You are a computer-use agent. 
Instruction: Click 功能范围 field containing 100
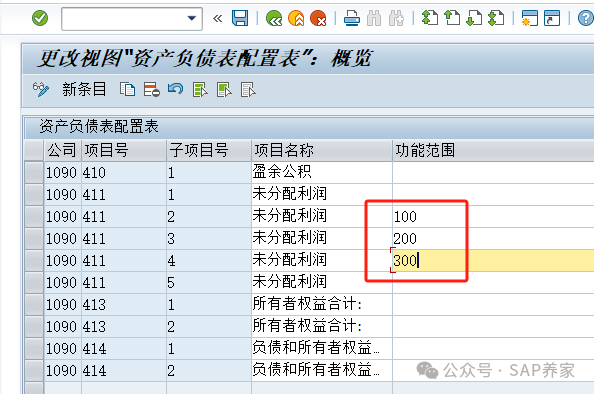[x=493, y=216]
